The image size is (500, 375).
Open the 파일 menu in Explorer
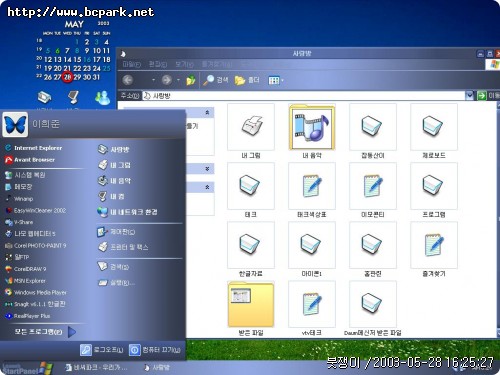point(131,64)
